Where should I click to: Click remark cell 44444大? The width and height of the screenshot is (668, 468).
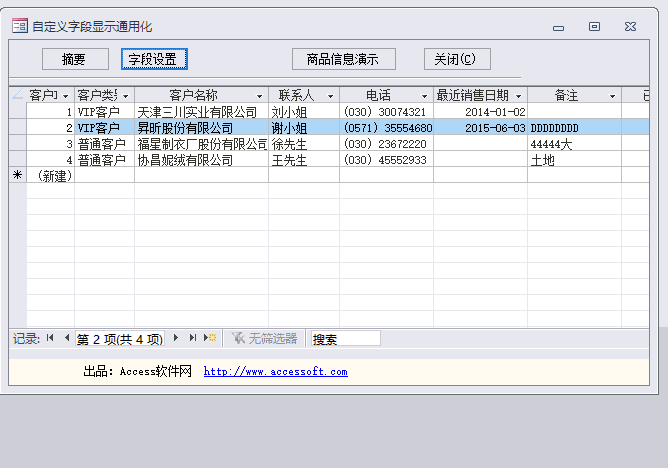(574, 144)
